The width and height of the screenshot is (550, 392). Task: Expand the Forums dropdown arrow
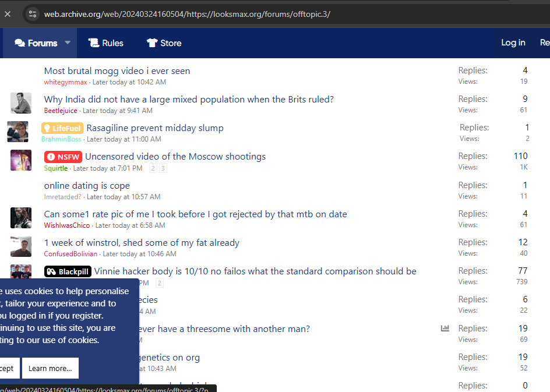click(x=68, y=43)
